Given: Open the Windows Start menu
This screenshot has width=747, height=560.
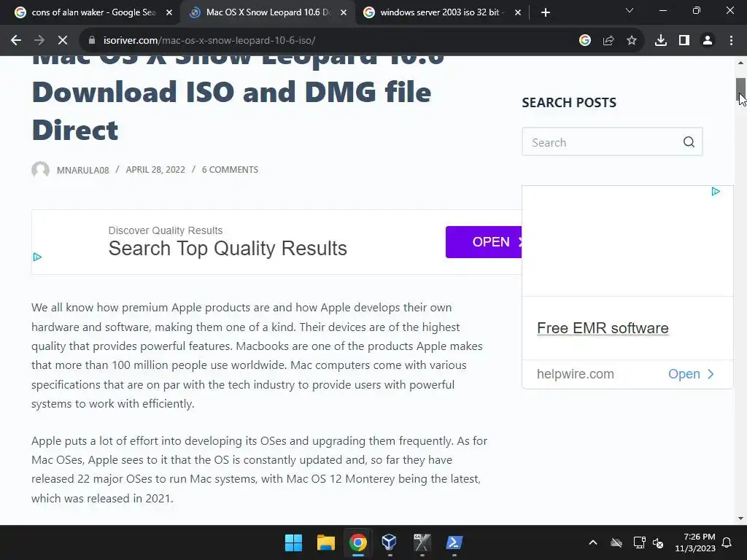Looking at the screenshot, I should click(293, 542).
